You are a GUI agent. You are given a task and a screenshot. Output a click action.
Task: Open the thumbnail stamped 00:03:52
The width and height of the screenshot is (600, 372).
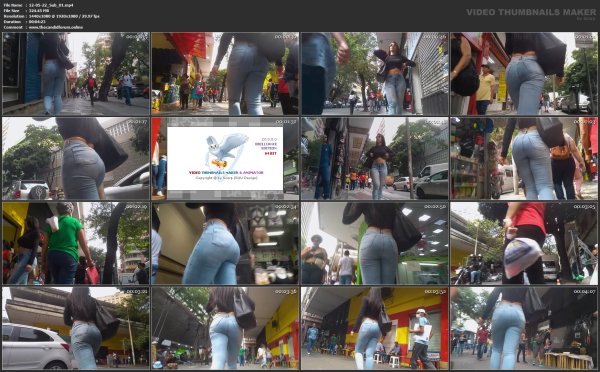point(375,328)
